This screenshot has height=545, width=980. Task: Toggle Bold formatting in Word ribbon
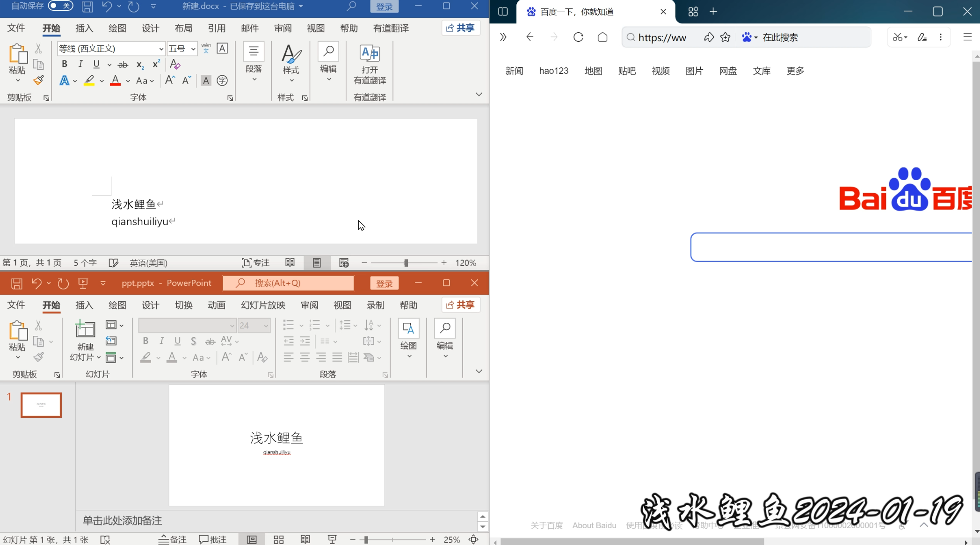pyautogui.click(x=65, y=64)
